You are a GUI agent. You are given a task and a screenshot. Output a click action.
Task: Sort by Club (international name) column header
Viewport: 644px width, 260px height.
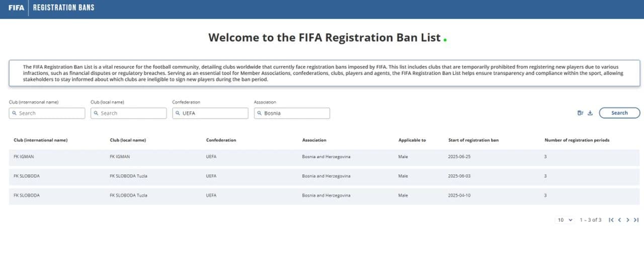[x=40, y=140]
